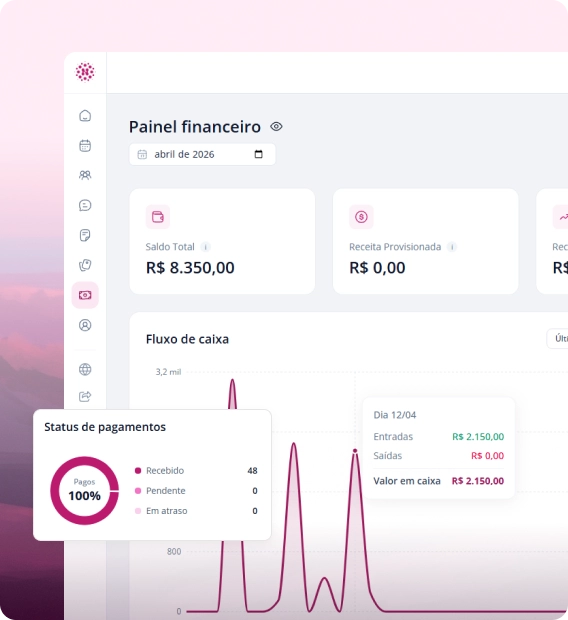Click the app logo at top left
The height and width of the screenshot is (620, 568).
pos(85,72)
